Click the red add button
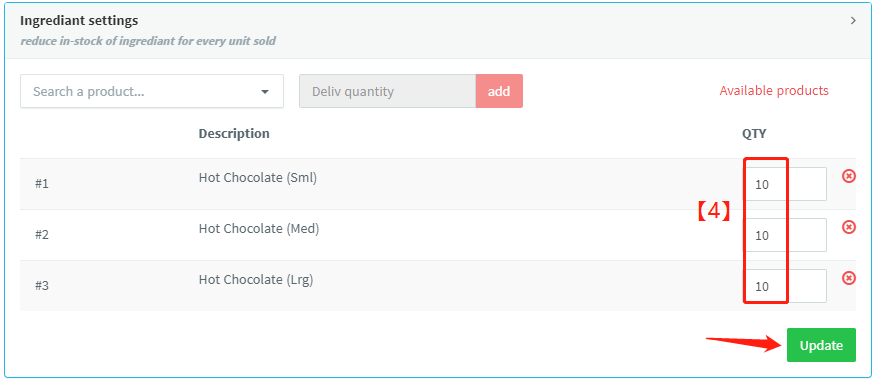This screenshot has width=879, height=381. tap(499, 91)
